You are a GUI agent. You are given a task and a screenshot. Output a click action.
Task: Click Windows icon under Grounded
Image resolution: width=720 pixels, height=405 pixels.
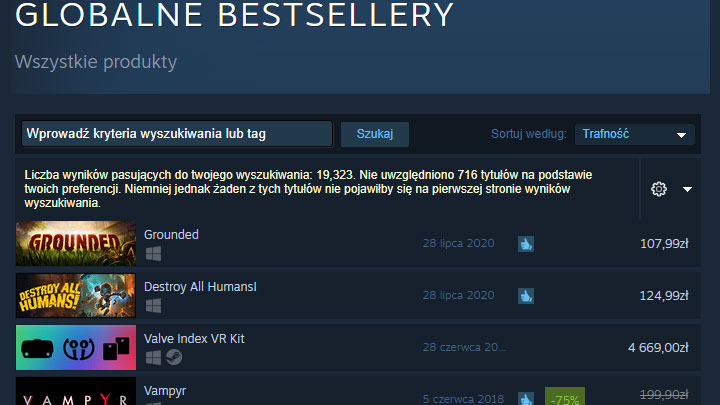153,254
